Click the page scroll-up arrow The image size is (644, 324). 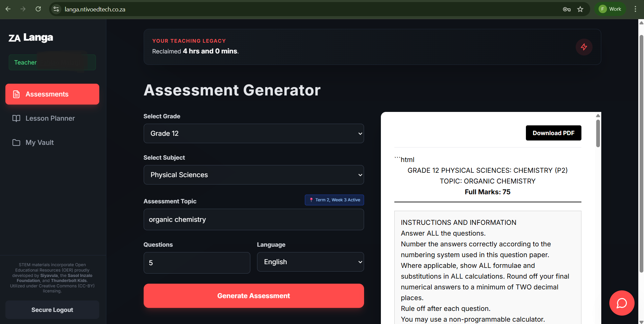click(x=641, y=23)
